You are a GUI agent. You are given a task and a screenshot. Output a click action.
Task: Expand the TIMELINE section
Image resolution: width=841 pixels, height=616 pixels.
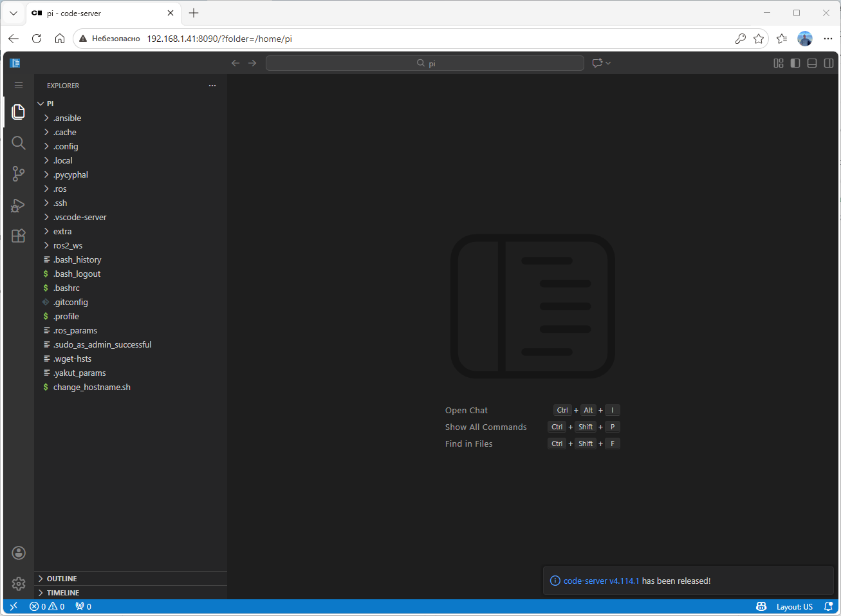point(63,593)
